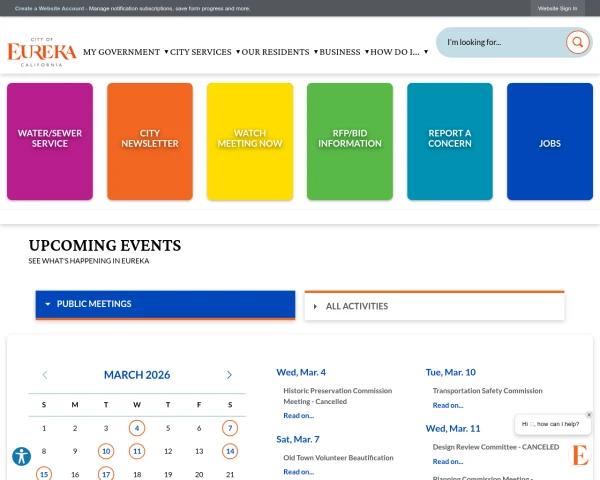Go to next calendar month arrow
Image resolution: width=600 pixels, height=480 pixels.
click(x=229, y=375)
